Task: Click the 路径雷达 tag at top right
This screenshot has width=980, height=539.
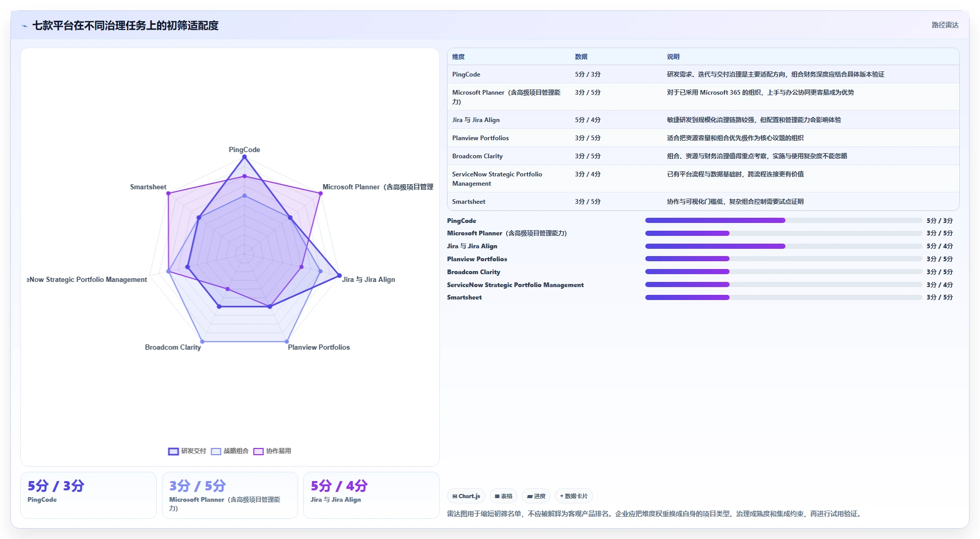Action: pos(945,25)
